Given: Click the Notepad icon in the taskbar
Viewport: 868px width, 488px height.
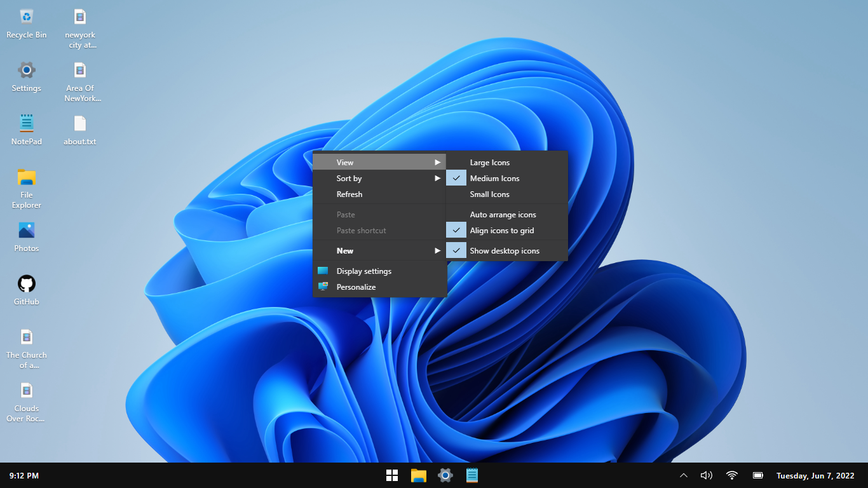Looking at the screenshot, I should pos(472,475).
